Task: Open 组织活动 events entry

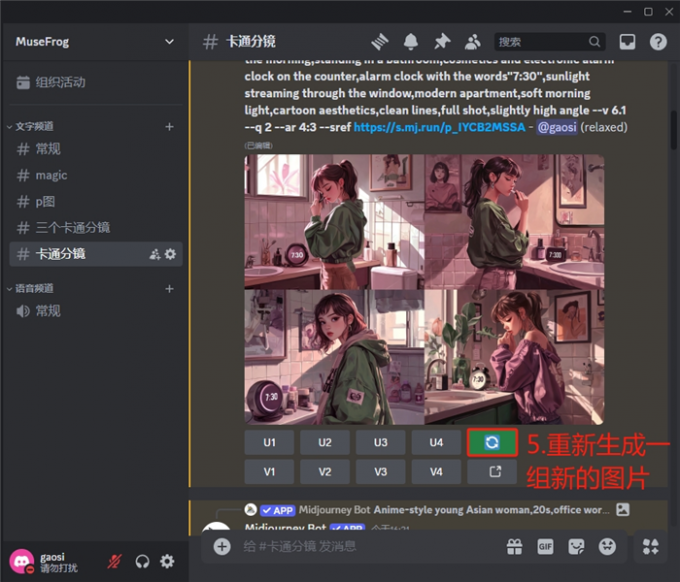Action: [95, 82]
